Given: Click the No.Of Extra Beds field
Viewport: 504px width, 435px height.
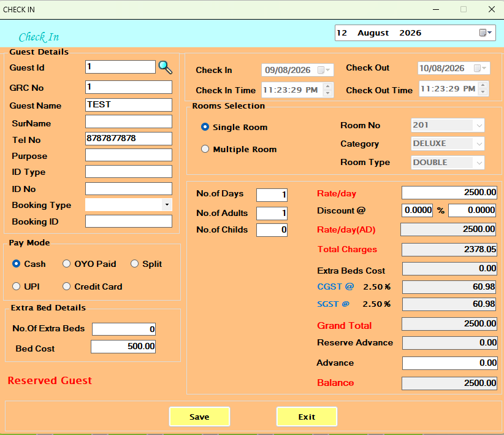Looking at the screenshot, I should point(124,329).
